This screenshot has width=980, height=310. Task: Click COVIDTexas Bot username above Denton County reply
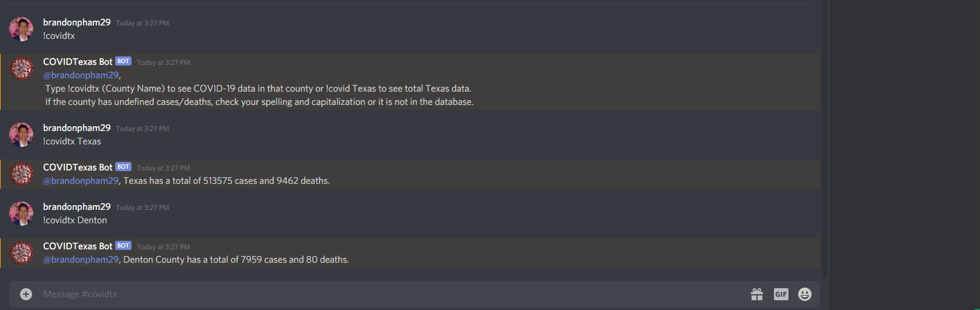(78, 246)
